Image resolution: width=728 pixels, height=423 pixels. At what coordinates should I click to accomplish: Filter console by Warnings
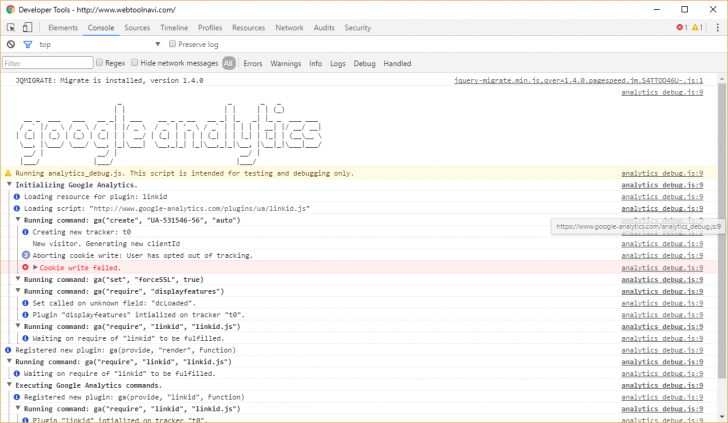tap(286, 64)
